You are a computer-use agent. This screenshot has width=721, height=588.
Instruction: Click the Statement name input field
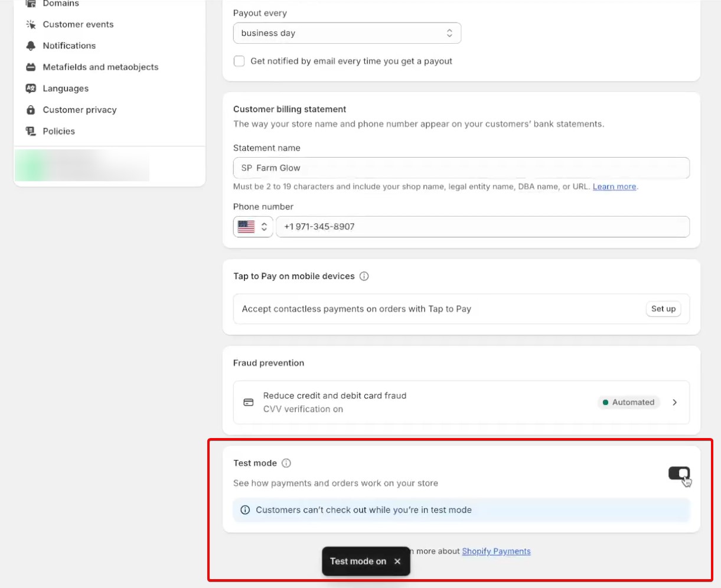click(461, 168)
